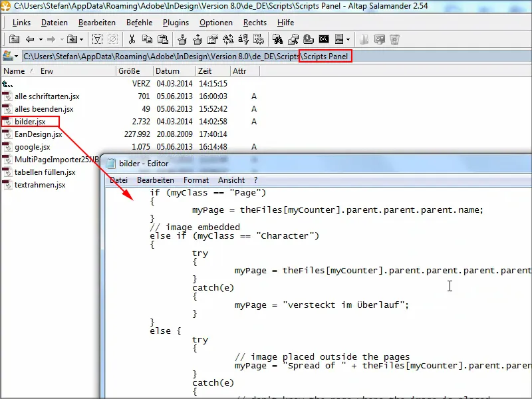Viewport: 532px width, 399px height.
Task: Sort by Erw column header
Action: coord(47,71)
